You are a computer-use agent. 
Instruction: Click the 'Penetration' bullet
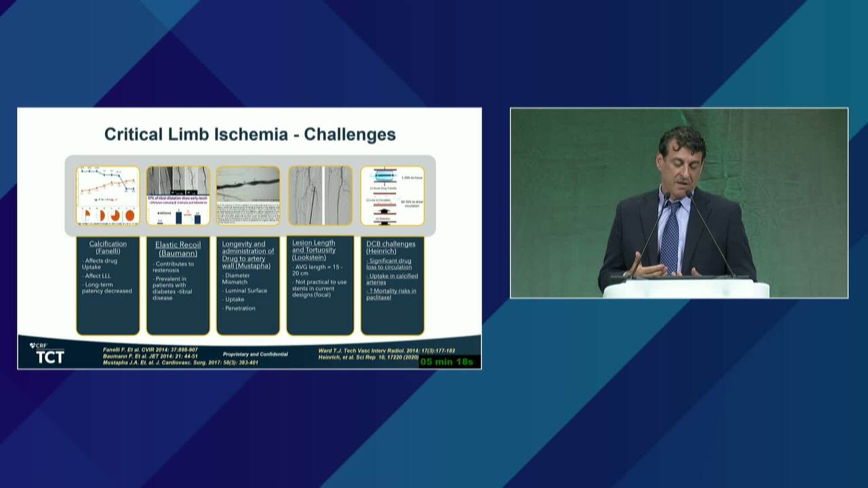[239, 308]
